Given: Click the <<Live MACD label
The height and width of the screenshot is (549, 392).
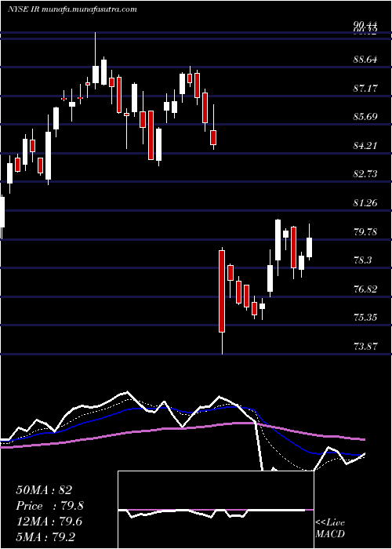Looking at the screenshot, I should pyautogui.click(x=330, y=528).
